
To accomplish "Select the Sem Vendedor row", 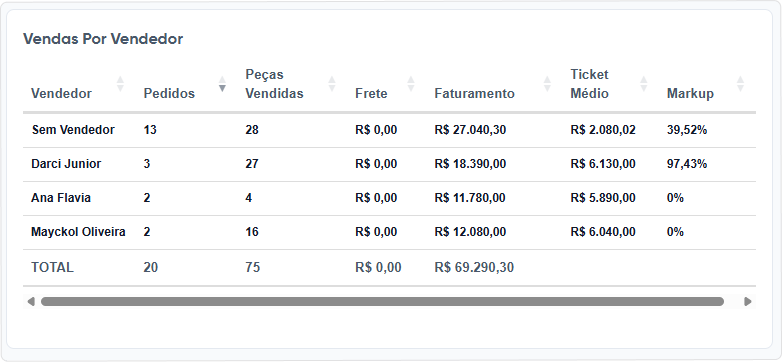I will click(389, 130).
